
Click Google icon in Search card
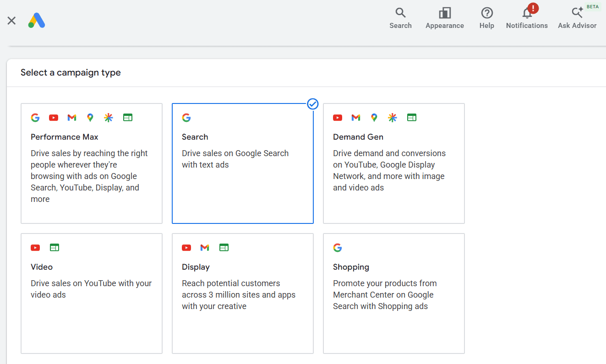point(186,118)
